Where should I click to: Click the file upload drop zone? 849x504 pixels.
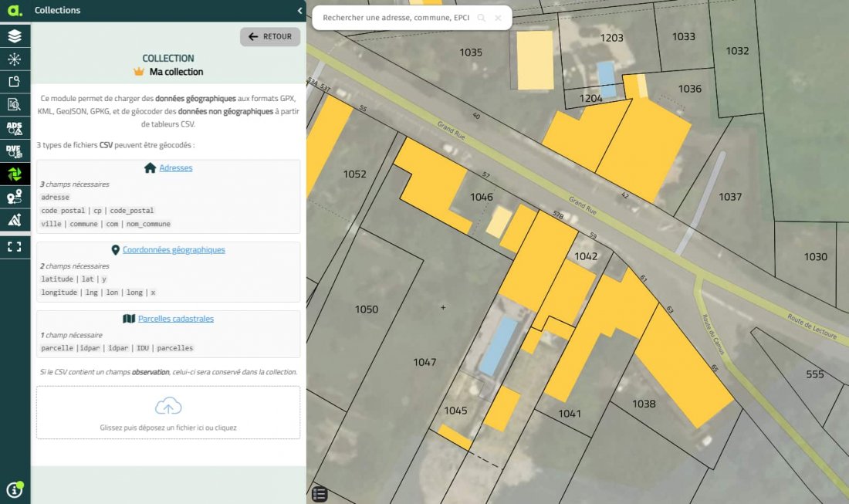click(x=168, y=413)
